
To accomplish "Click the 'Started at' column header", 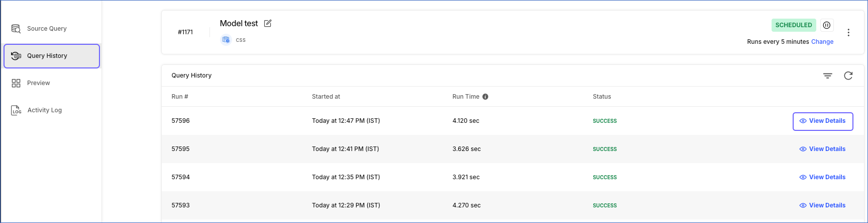I will (x=326, y=97).
